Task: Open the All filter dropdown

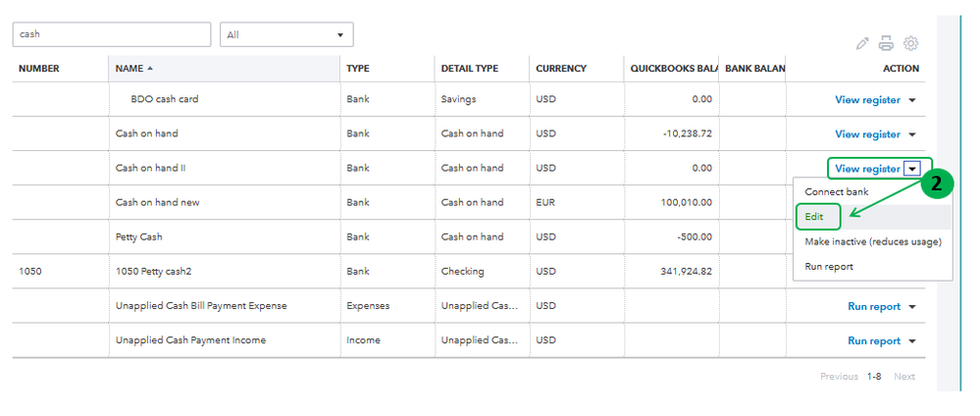Action: (286, 34)
